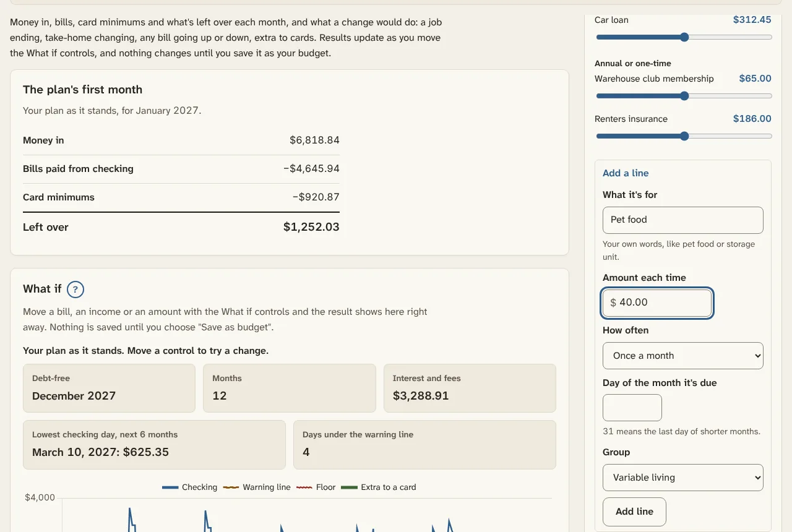This screenshot has height=532, width=792.
Task: Adjust the Renters insurance slider
Action: 684,136
